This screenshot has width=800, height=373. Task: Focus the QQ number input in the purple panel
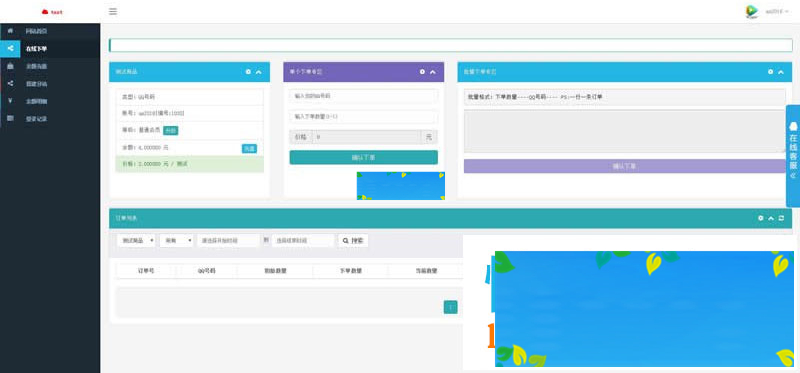coord(363,96)
